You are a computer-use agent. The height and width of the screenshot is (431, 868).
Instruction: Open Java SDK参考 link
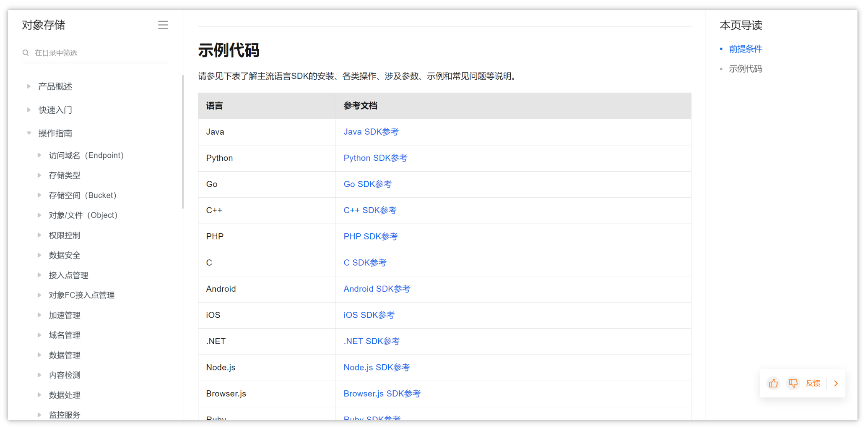click(x=371, y=132)
